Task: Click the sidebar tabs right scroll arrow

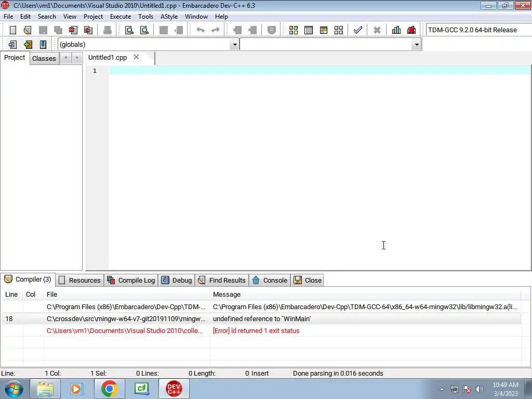Action: point(77,58)
